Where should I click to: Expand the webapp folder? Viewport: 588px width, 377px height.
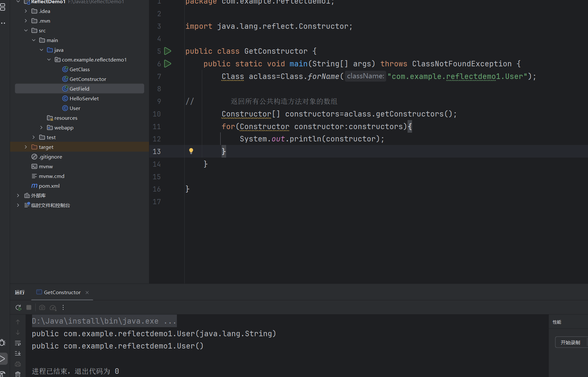(x=41, y=128)
